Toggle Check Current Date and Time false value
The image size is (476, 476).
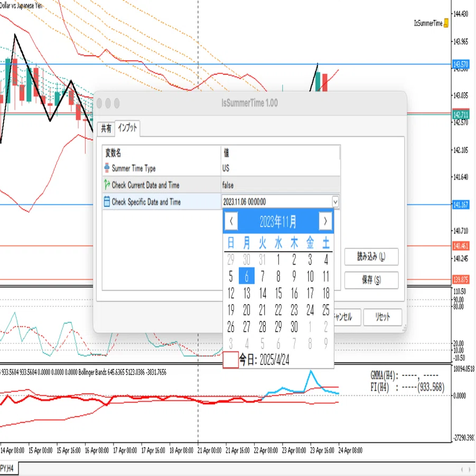(280, 185)
